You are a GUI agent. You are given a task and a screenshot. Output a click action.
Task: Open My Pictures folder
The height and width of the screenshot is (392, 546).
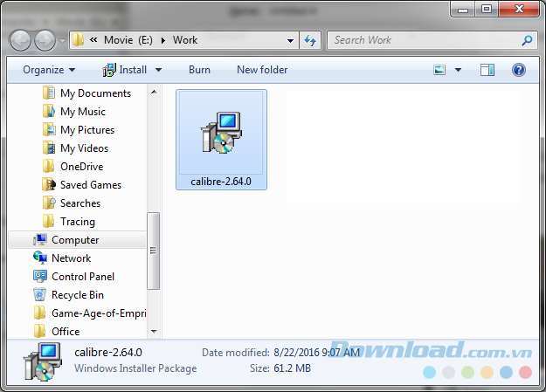(x=87, y=130)
